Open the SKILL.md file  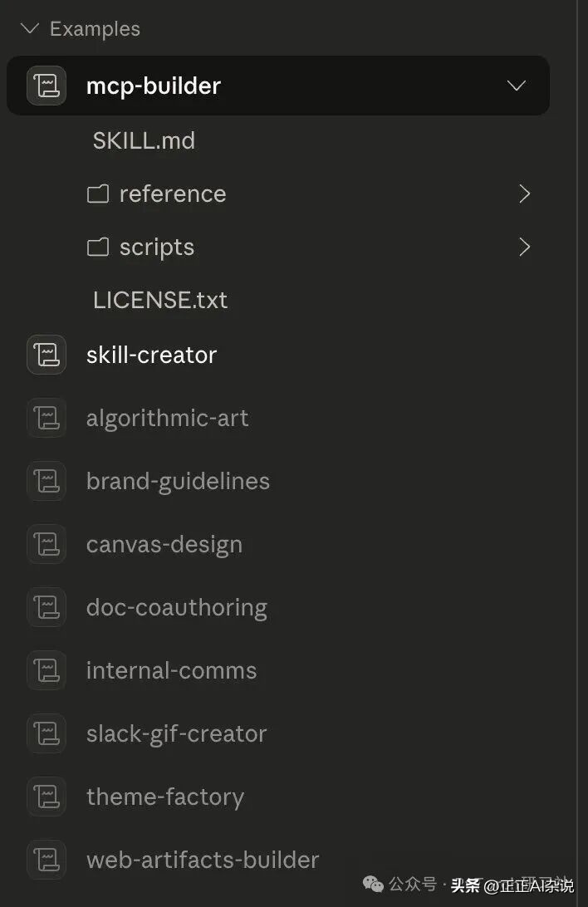[144, 140]
